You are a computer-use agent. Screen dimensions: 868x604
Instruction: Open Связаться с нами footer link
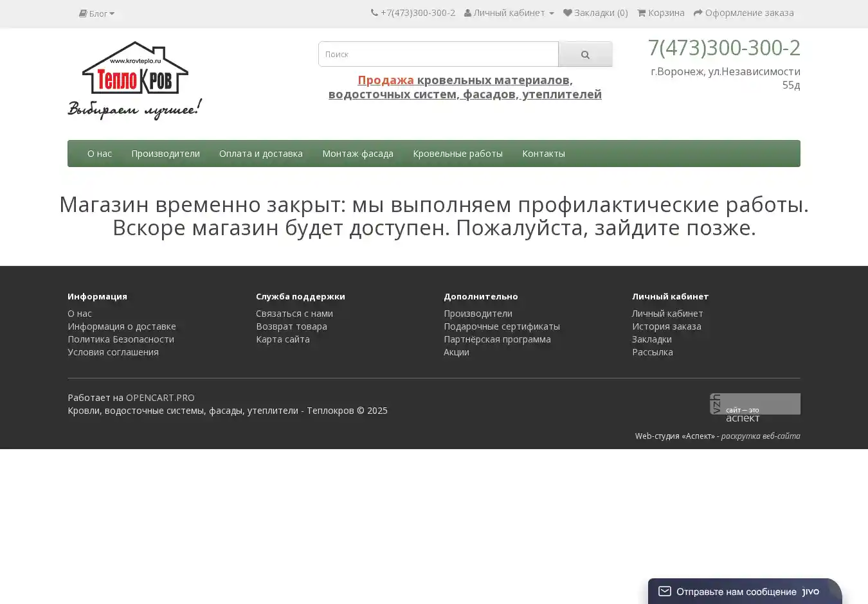294,314
